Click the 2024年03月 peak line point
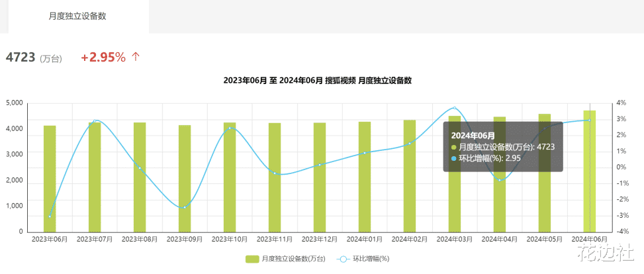Image resolution: width=644 pixels, height=274 pixels. [455, 108]
